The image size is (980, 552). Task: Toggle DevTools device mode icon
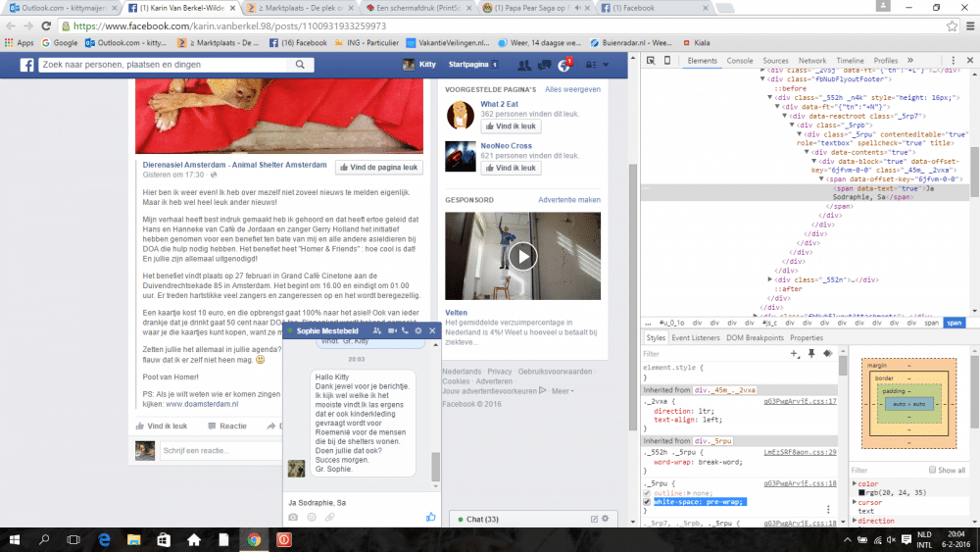point(667,61)
